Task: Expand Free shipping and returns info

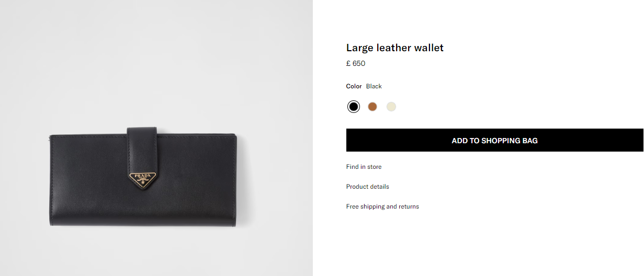Action: click(x=382, y=206)
